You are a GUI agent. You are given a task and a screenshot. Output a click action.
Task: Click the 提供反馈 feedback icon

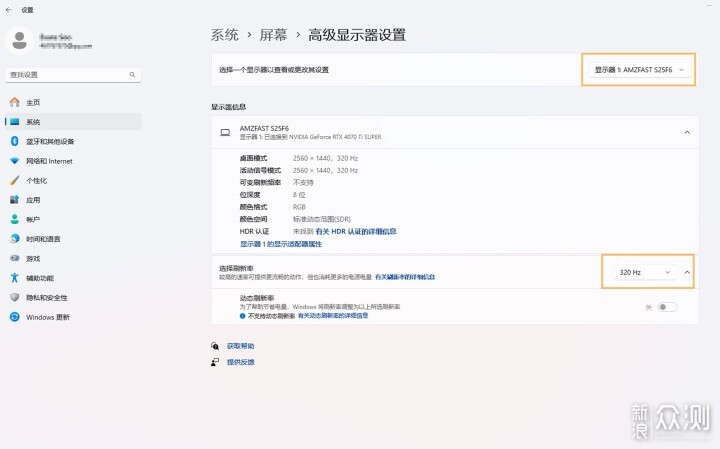tap(215, 362)
